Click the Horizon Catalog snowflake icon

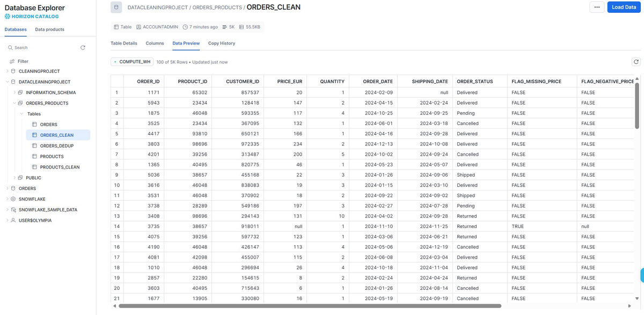pos(7,17)
